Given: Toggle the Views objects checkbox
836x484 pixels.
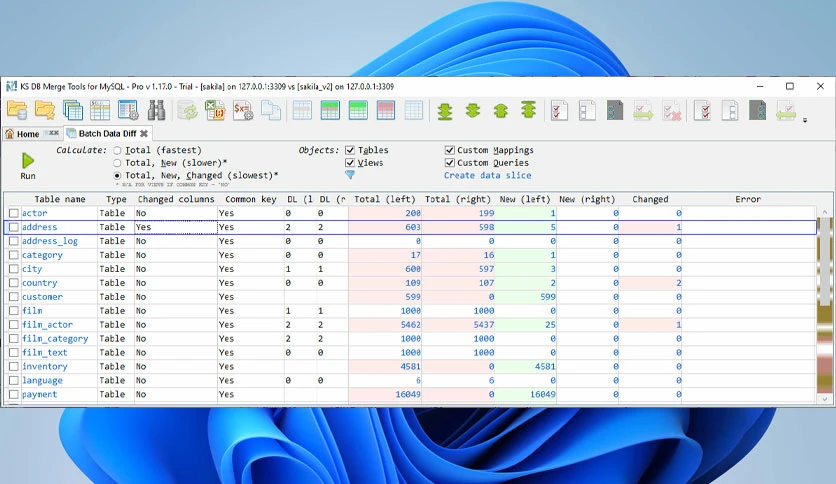Looking at the screenshot, I should 350,163.
